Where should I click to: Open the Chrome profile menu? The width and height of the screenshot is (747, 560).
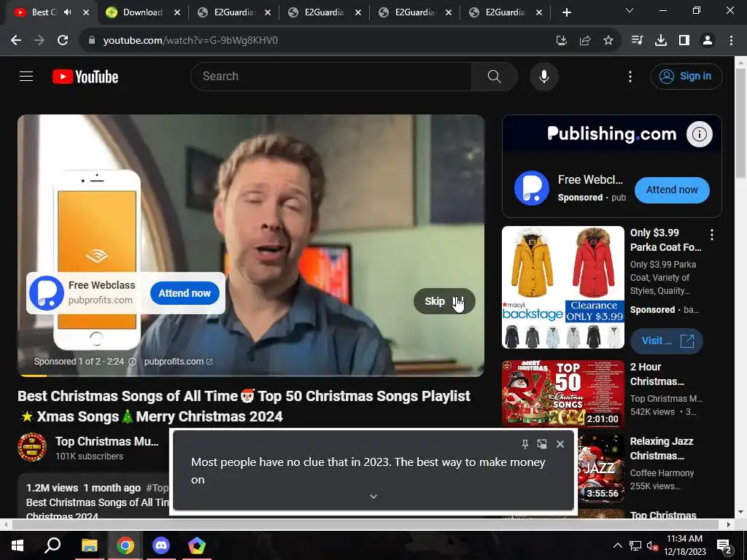click(708, 41)
